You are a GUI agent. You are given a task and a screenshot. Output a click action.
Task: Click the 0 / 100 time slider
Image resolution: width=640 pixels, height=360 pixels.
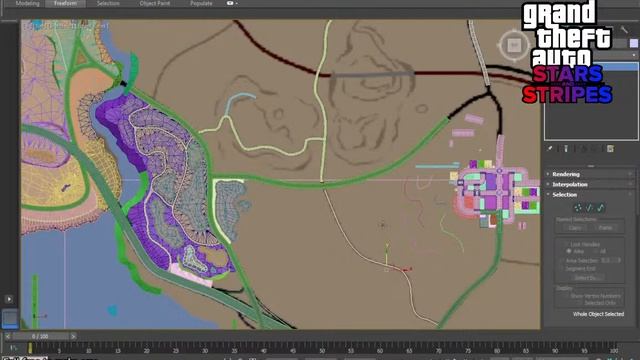click(40, 337)
